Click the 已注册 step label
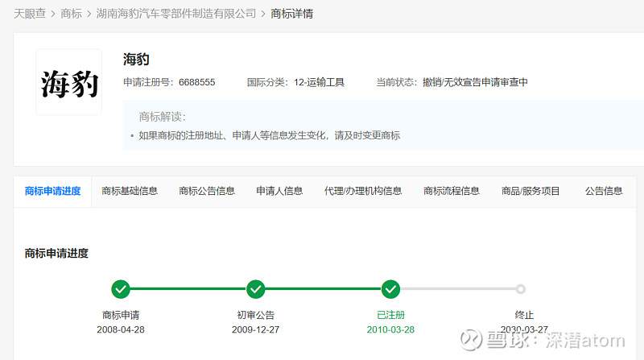 pyautogui.click(x=390, y=315)
